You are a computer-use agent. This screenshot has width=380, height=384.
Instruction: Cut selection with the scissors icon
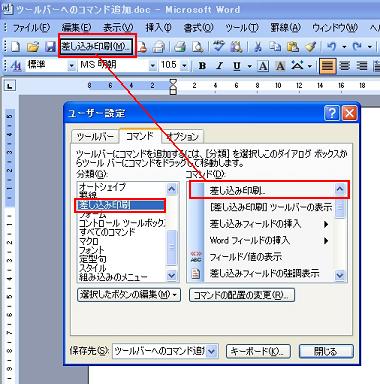257,47
